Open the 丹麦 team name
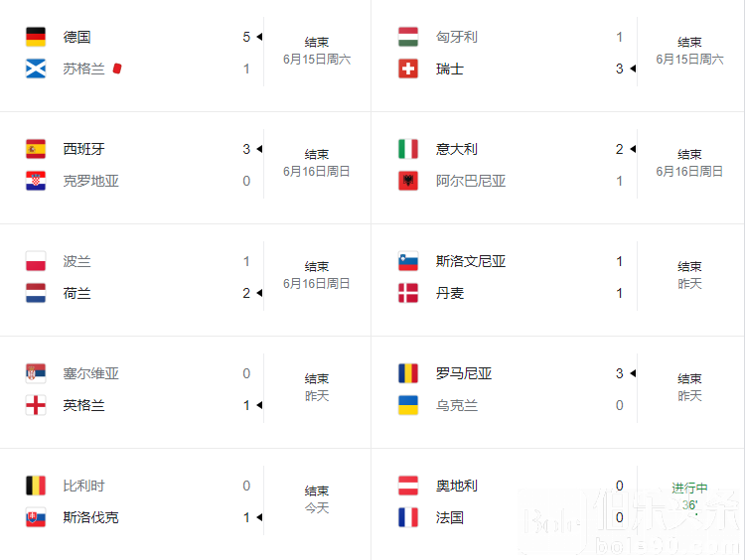This screenshot has height=560, width=745. pos(449,294)
